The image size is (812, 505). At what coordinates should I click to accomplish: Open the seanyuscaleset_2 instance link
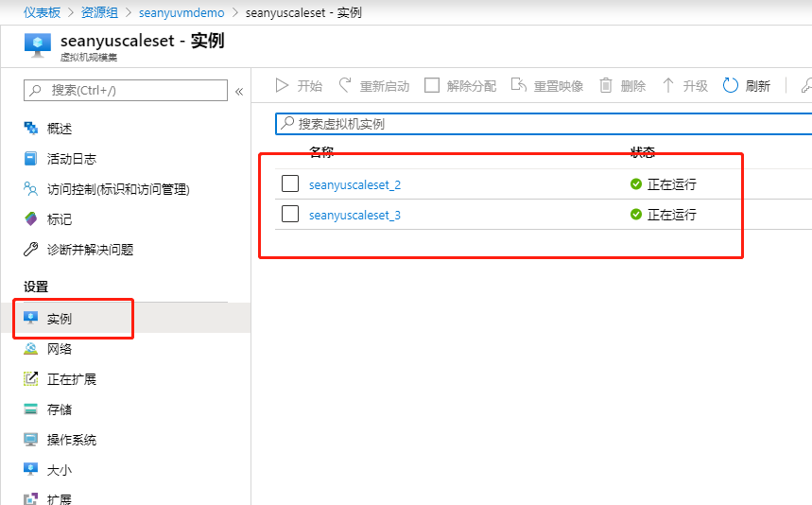354,184
